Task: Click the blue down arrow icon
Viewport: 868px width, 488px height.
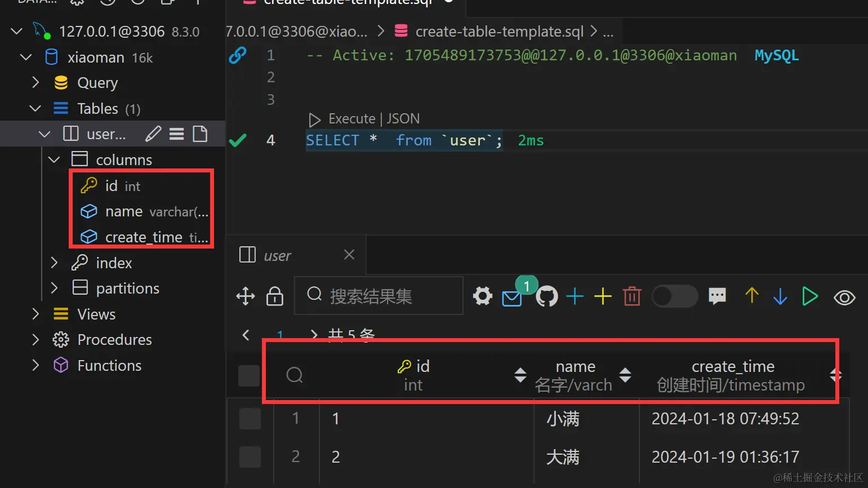Action: tap(780, 296)
